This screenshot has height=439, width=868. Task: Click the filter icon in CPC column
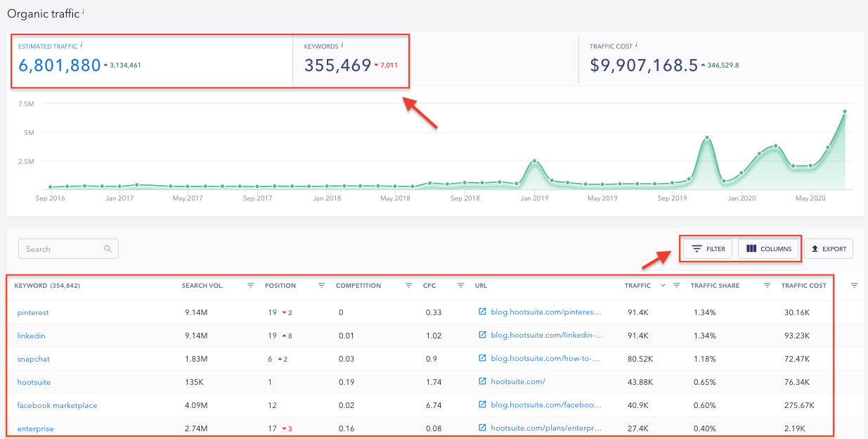pos(460,286)
